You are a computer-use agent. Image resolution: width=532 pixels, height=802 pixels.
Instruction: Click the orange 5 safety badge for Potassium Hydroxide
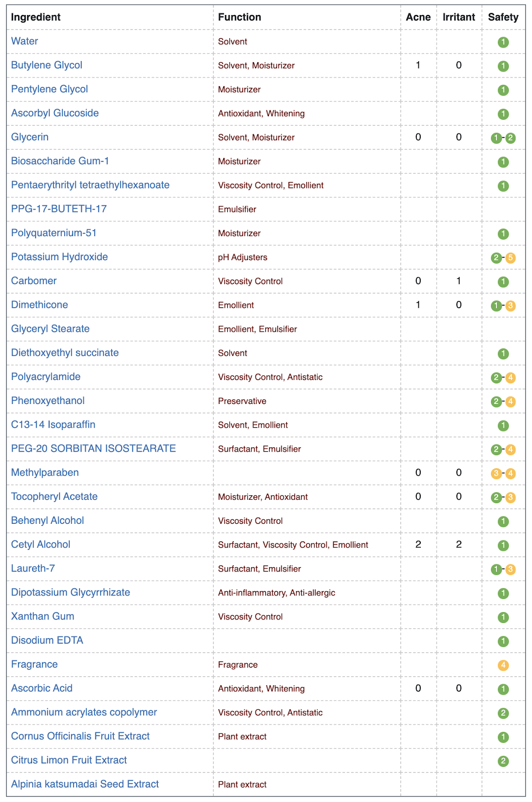[510, 258]
